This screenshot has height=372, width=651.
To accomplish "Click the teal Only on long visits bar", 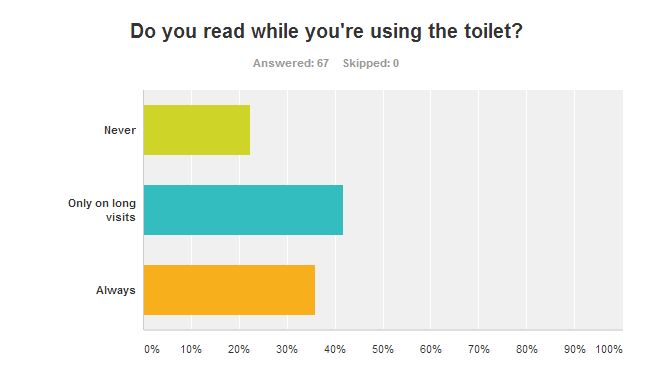I will pyautogui.click(x=243, y=210).
